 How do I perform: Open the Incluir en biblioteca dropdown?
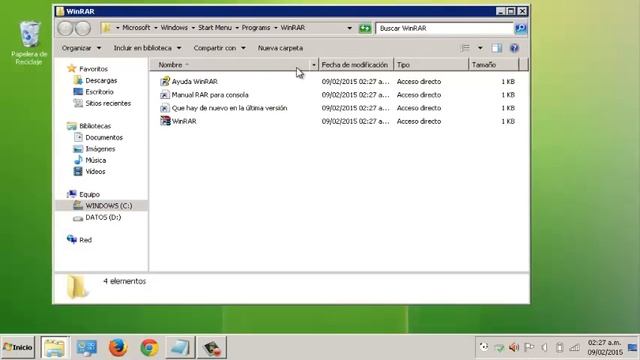[x=147, y=48]
